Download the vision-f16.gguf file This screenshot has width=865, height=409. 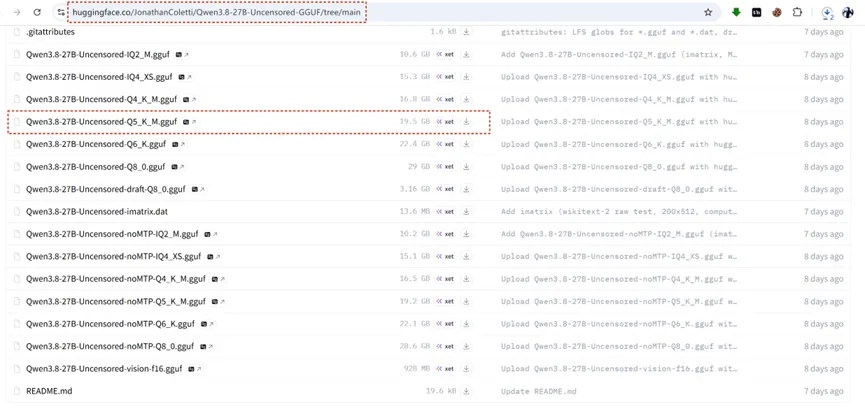(466, 369)
